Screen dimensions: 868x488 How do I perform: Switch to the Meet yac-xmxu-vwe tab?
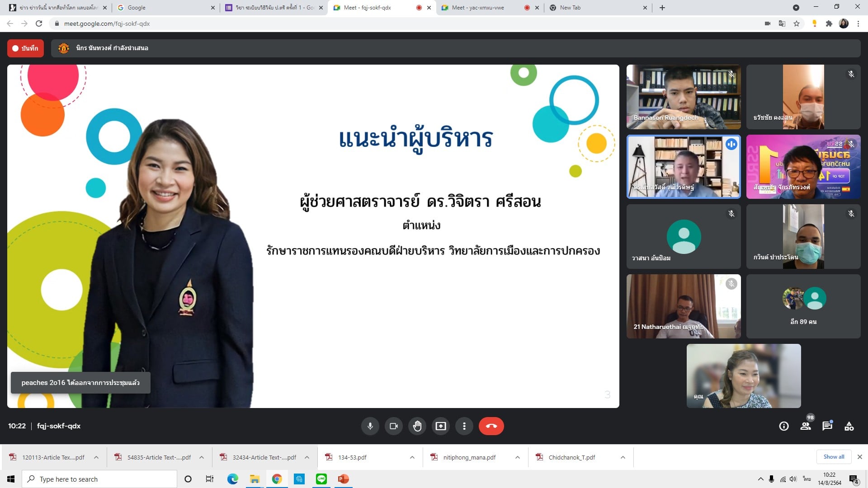coord(478,8)
